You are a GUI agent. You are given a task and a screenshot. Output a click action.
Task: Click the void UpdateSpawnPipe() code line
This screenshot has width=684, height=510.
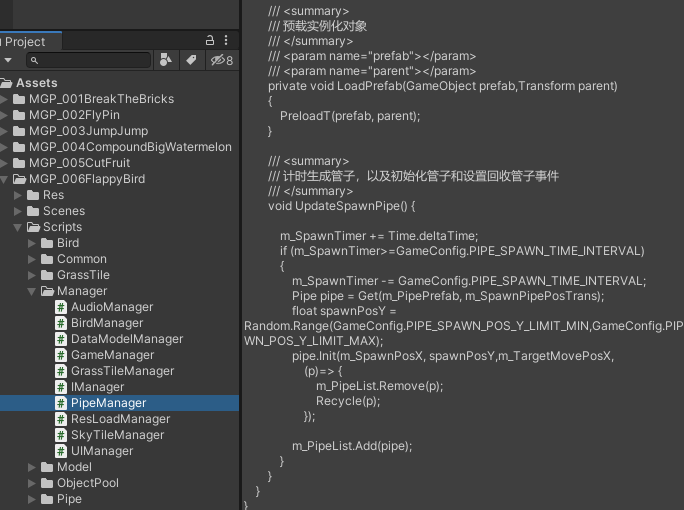point(342,206)
